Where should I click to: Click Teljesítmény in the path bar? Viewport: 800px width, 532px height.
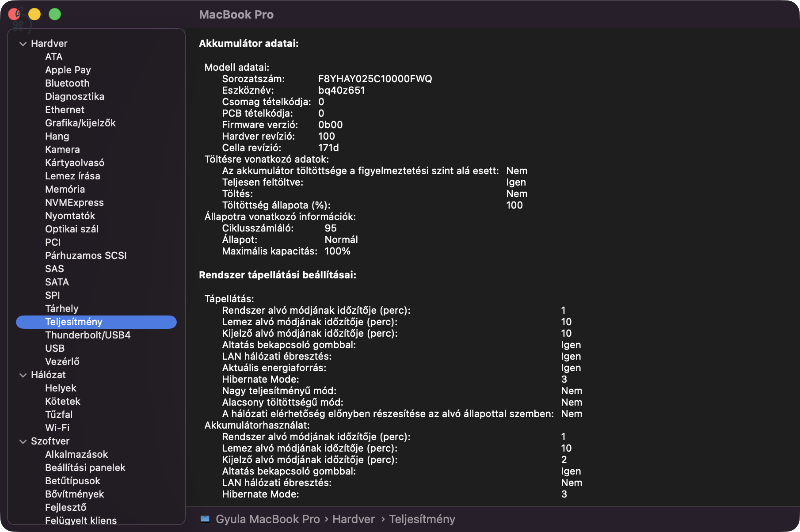tap(422, 519)
